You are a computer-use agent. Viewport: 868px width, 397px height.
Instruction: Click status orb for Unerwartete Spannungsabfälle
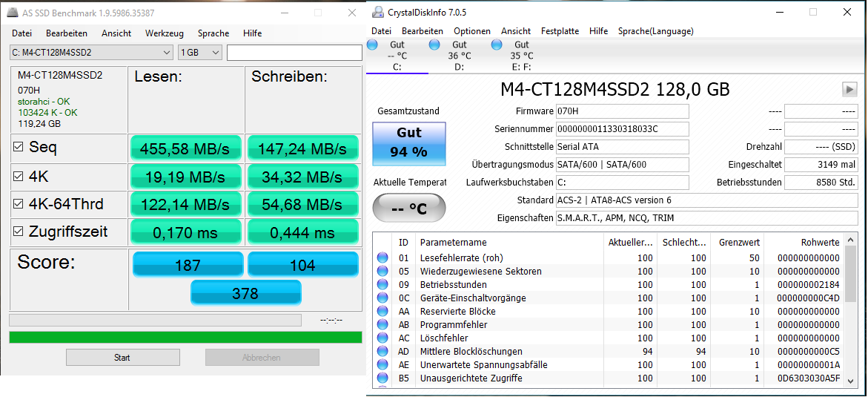tap(382, 364)
